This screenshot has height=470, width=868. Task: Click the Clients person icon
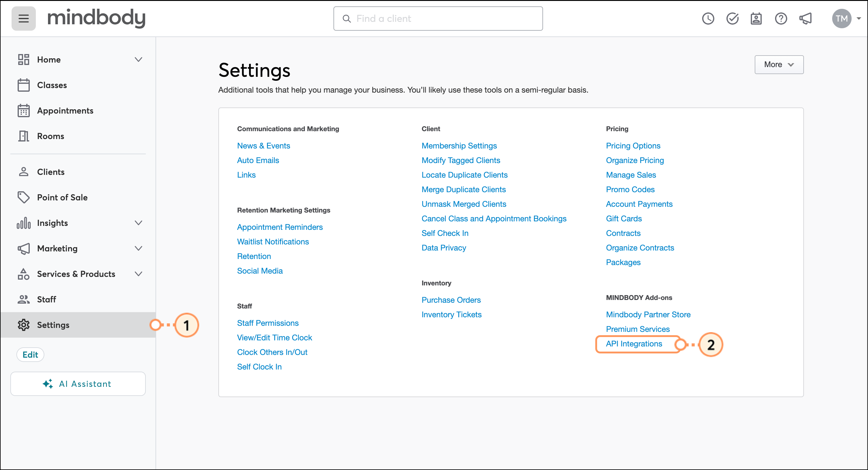coord(24,172)
